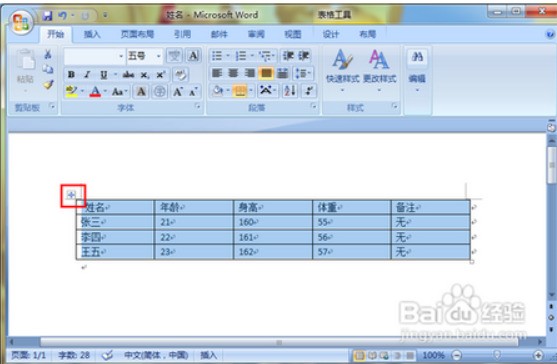The image size is (557, 364).
Task: Zoom out with the minus button
Action: [457, 355]
